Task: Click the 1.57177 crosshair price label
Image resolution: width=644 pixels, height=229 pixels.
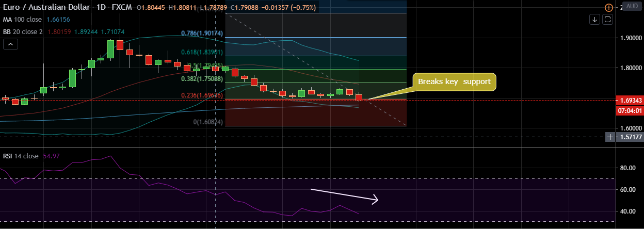Action: point(629,137)
